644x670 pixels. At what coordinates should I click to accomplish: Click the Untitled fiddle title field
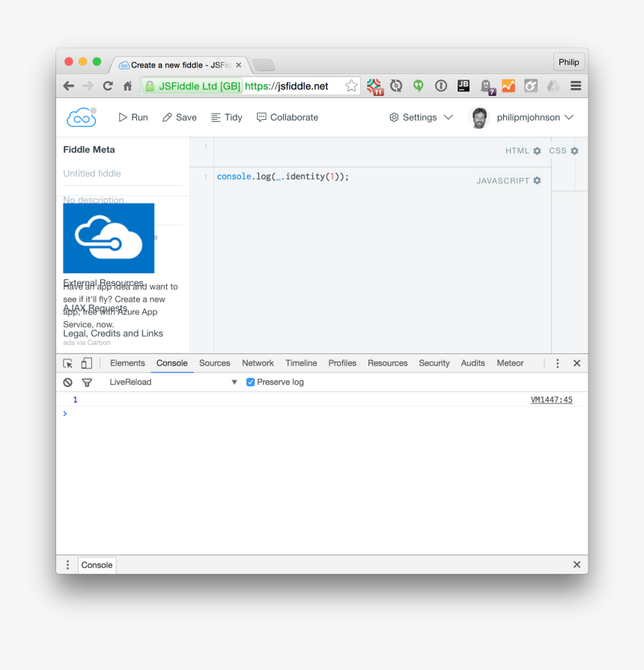coord(122,174)
